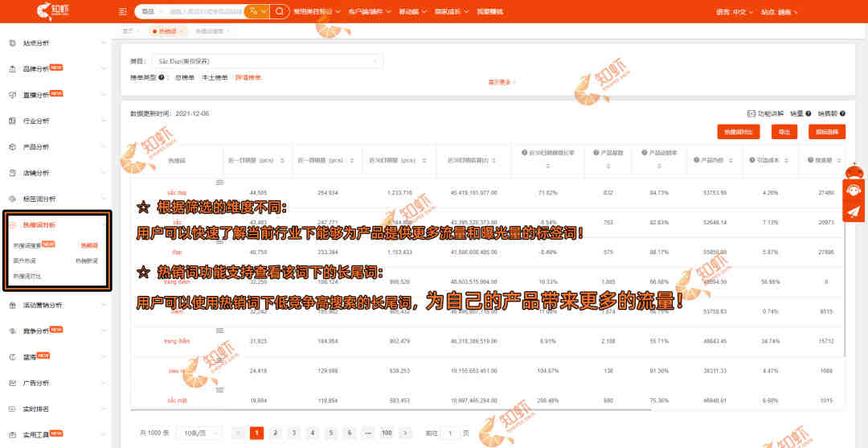Click the search magnifier icon in header
Screen dimensions: 868x448
click(279, 11)
